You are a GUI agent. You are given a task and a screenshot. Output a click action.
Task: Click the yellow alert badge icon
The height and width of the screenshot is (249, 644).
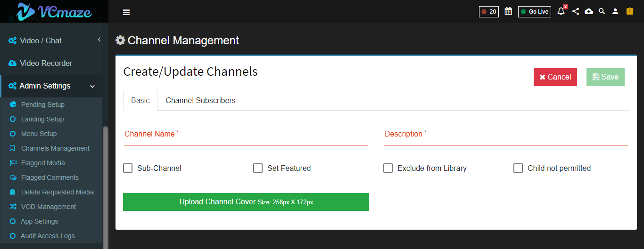point(629,11)
